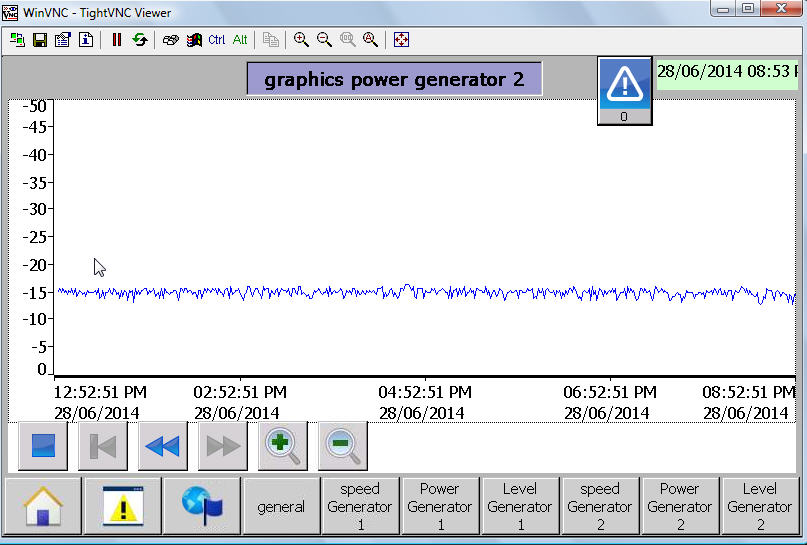The width and height of the screenshot is (807, 545).
Task: Open the general tab
Action: tap(281, 506)
